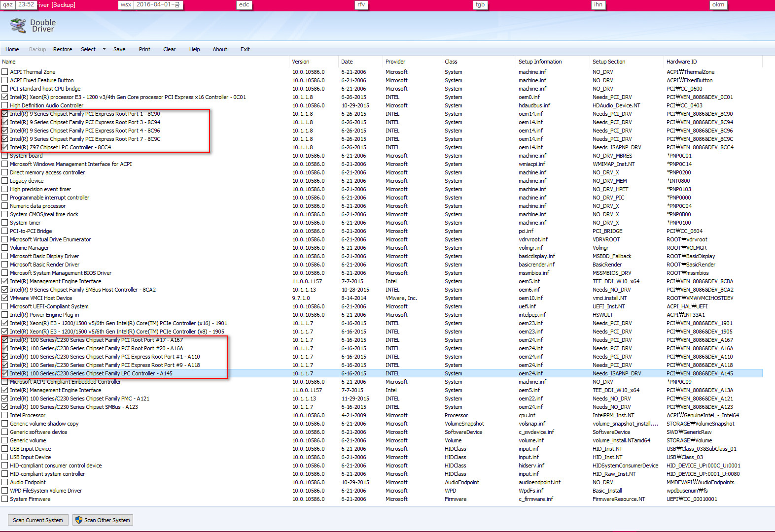775x532 pixels.
Task: Open the Restore menu item
Action: [63, 49]
